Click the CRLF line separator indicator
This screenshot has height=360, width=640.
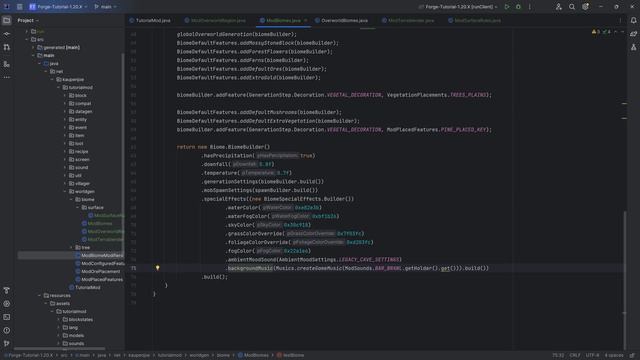coord(575,356)
